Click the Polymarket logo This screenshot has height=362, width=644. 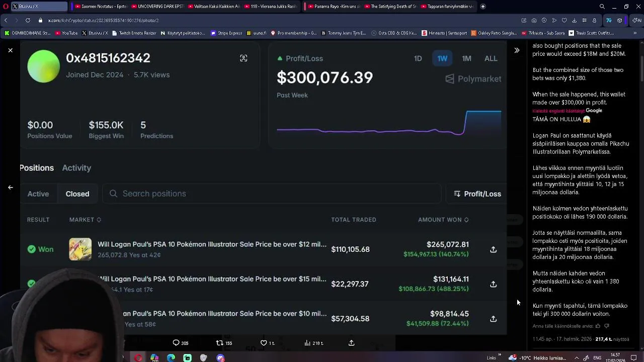(473, 79)
